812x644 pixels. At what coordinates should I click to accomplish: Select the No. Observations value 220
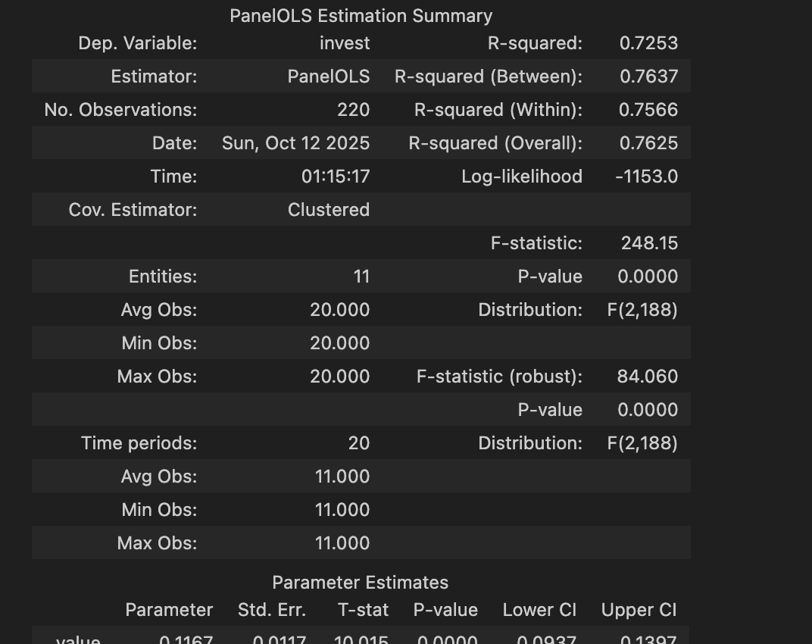(353, 110)
